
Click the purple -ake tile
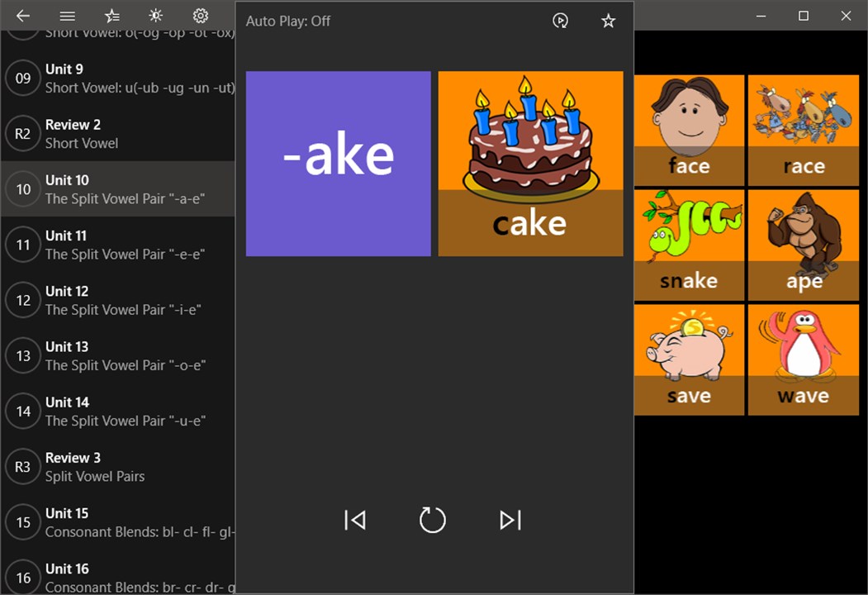pos(339,164)
